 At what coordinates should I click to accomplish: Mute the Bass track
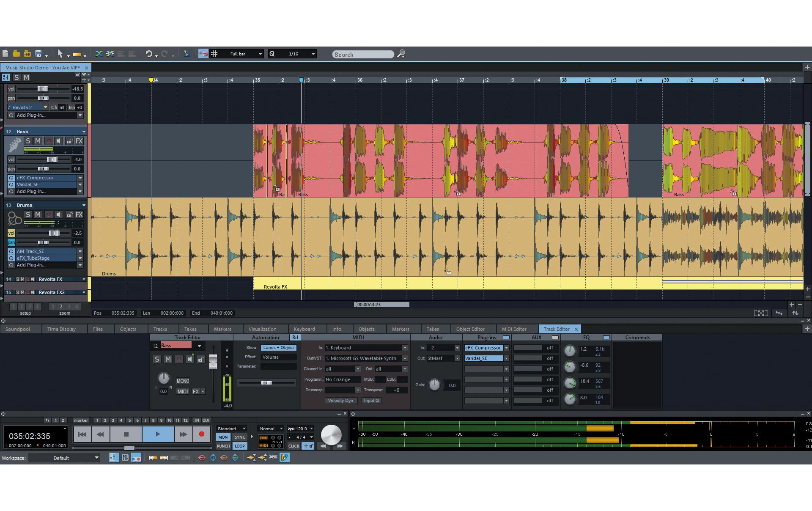pos(38,141)
